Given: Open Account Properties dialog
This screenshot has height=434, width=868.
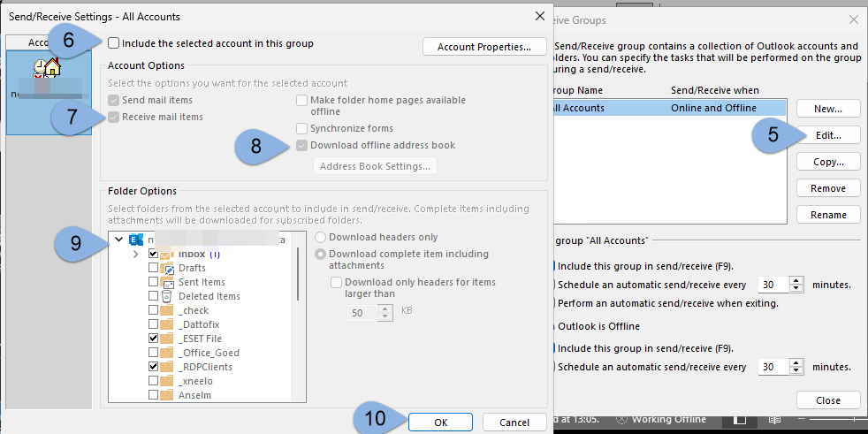Looking at the screenshot, I should click(484, 47).
